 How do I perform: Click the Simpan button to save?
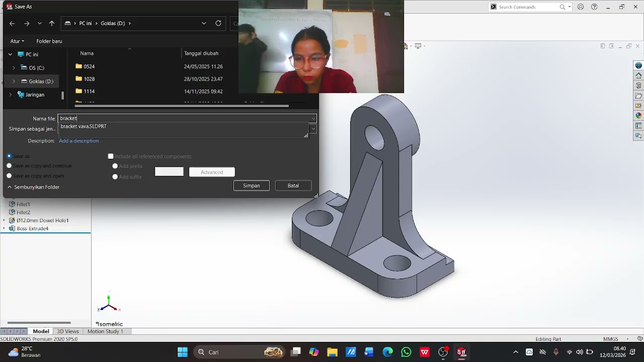pos(252,186)
